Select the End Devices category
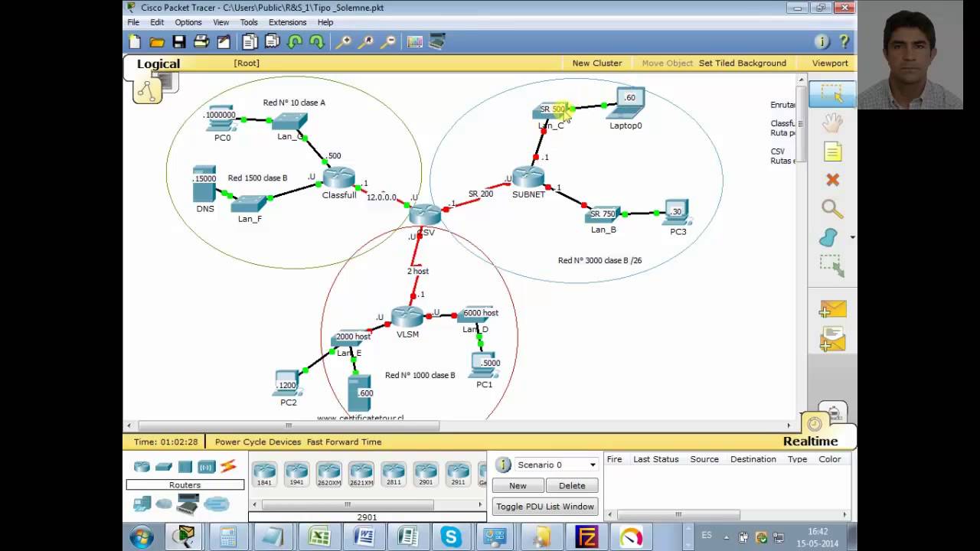Screen dimensions: 980x551 pyautogui.click(x=142, y=504)
